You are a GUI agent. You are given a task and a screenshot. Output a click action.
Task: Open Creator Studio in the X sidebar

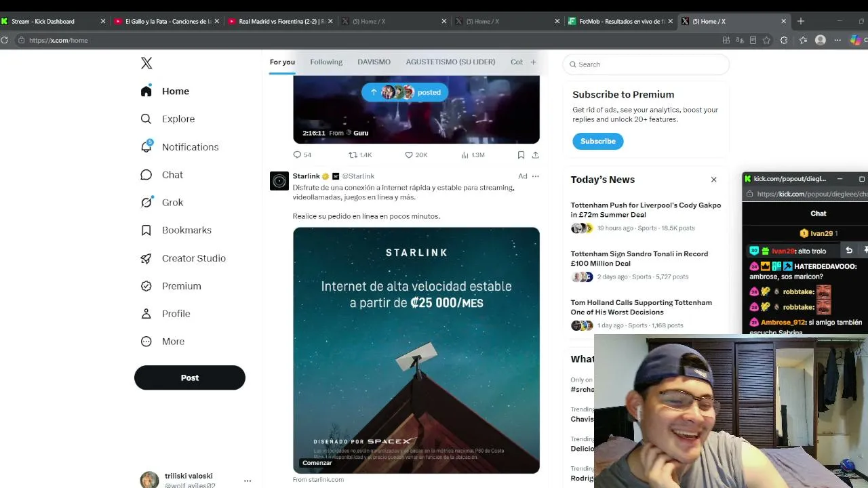click(x=183, y=258)
